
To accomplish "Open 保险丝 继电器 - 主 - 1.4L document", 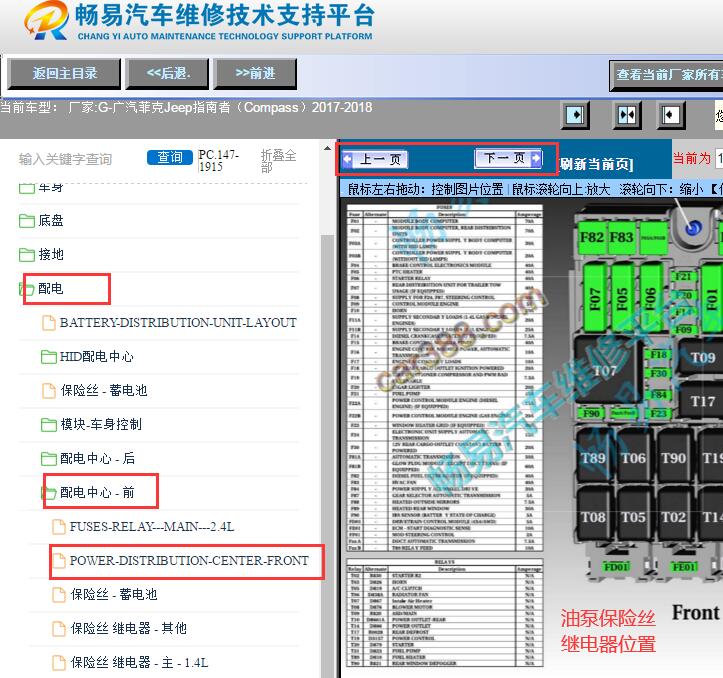I will pyautogui.click(x=139, y=663).
